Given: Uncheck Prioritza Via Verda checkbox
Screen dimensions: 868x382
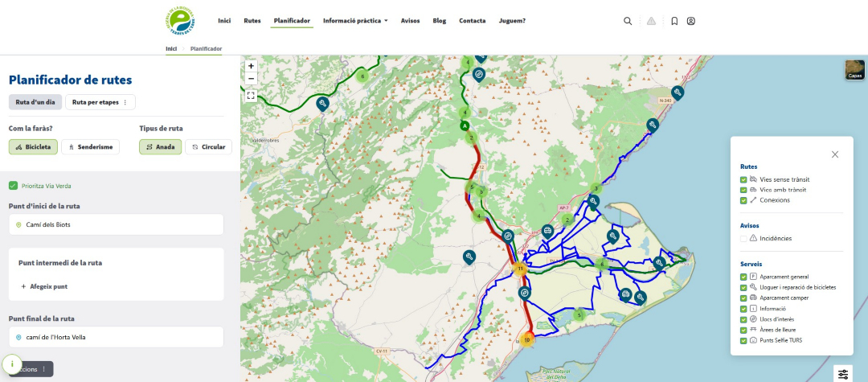Looking at the screenshot, I should point(13,186).
